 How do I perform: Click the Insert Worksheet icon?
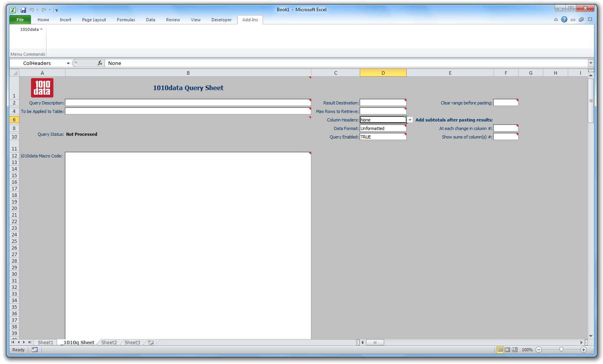(x=151, y=343)
